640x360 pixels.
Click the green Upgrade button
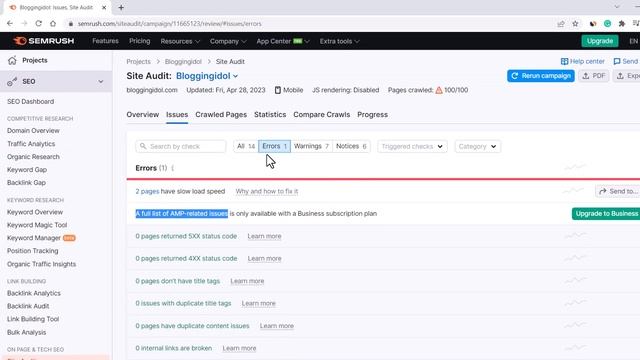pos(600,41)
